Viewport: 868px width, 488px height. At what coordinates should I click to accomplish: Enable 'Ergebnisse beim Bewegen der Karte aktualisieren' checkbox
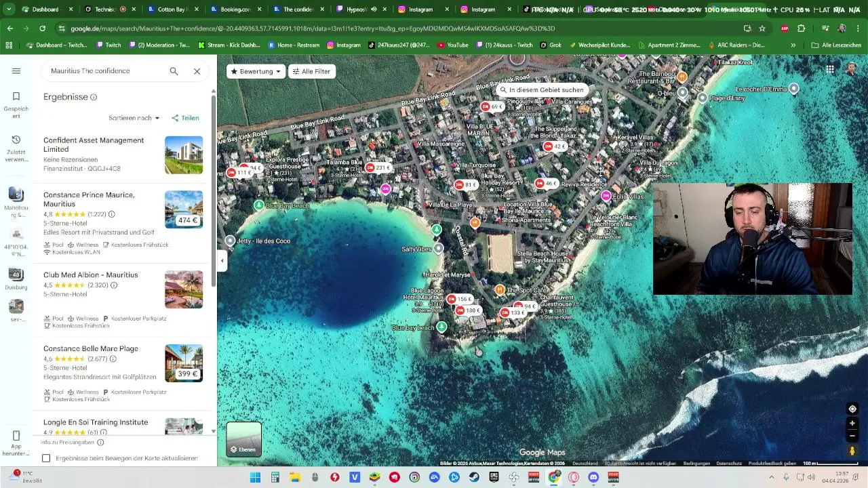click(46, 458)
